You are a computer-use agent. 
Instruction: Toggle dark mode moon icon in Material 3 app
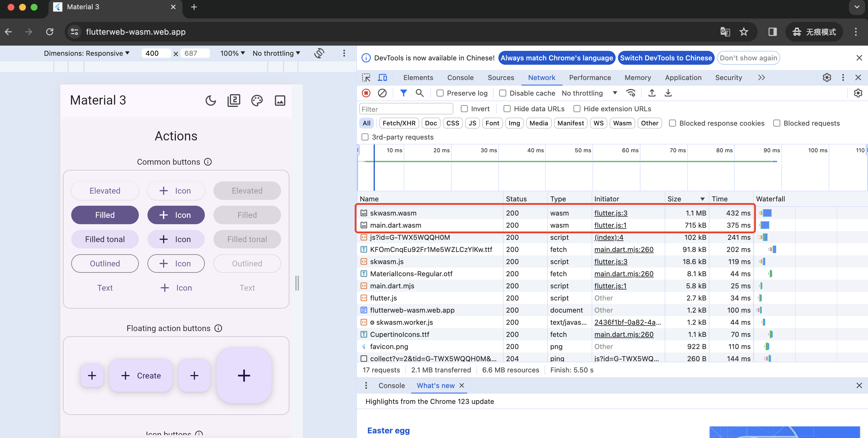211,100
